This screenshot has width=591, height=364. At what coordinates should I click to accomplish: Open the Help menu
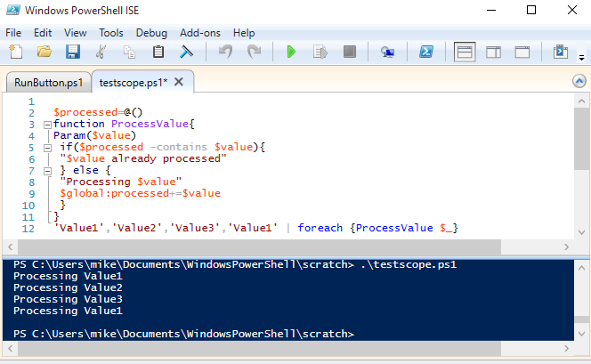(x=244, y=33)
